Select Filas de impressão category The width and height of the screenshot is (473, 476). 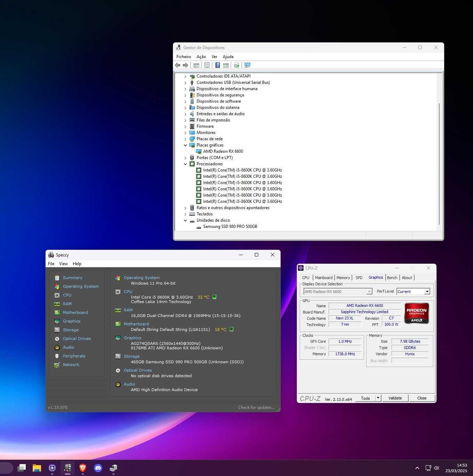pos(213,120)
